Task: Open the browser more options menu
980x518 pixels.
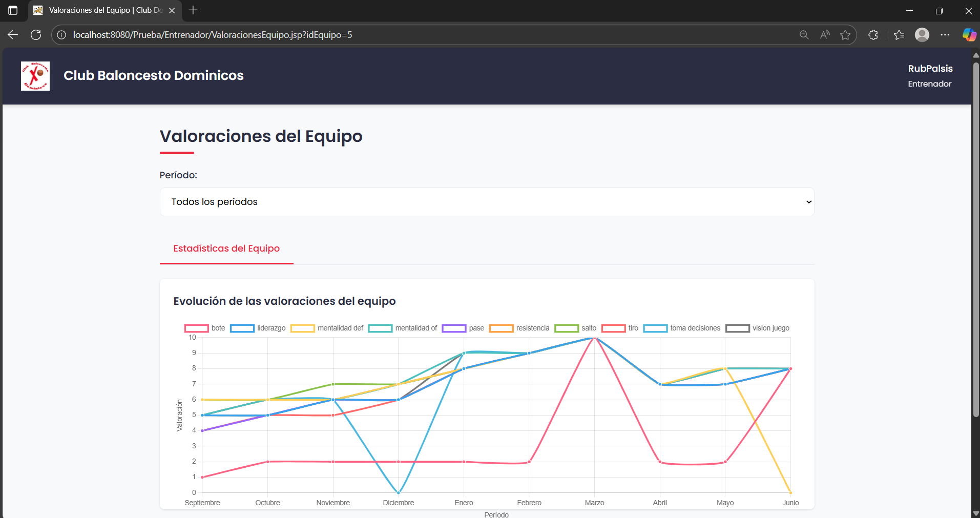Action: (x=946, y=35)
